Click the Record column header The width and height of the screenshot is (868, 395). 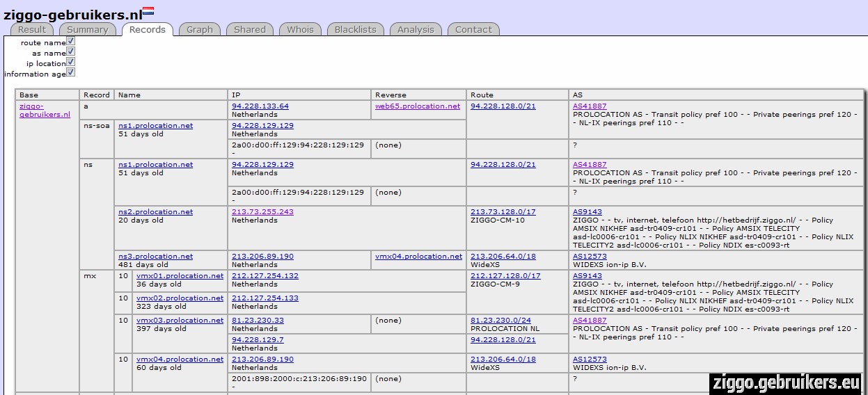tap(97, 95)
